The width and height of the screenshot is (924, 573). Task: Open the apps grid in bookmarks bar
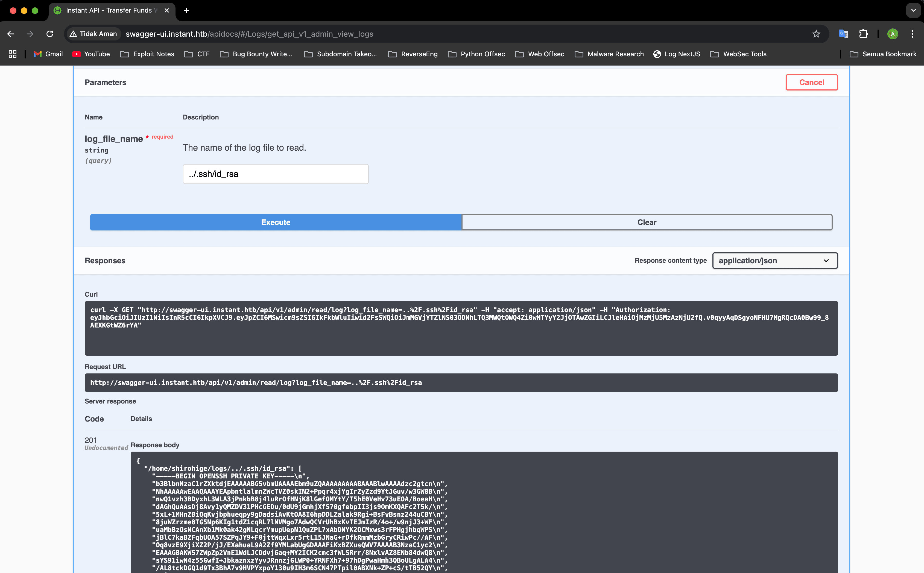click(13, 54)
